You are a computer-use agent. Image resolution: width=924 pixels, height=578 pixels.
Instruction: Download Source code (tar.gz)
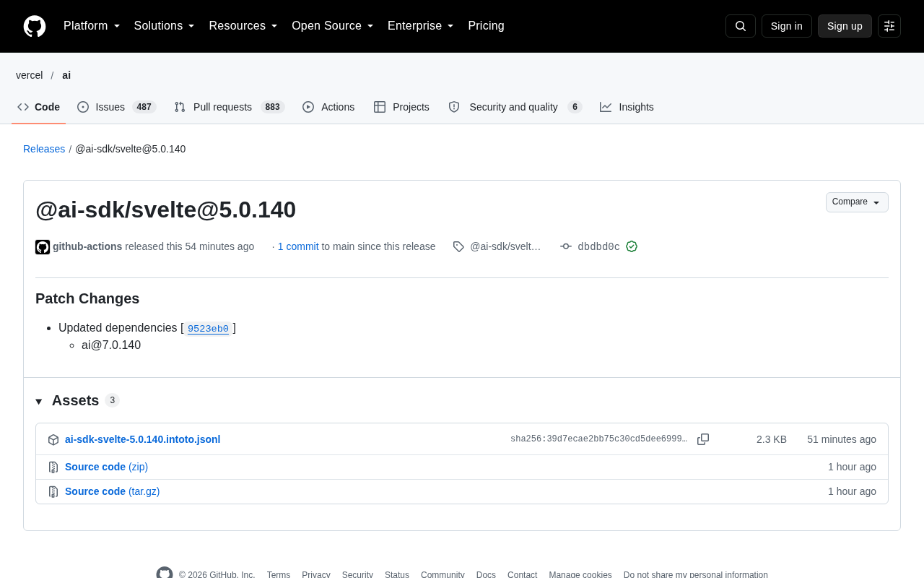(112, 491)
